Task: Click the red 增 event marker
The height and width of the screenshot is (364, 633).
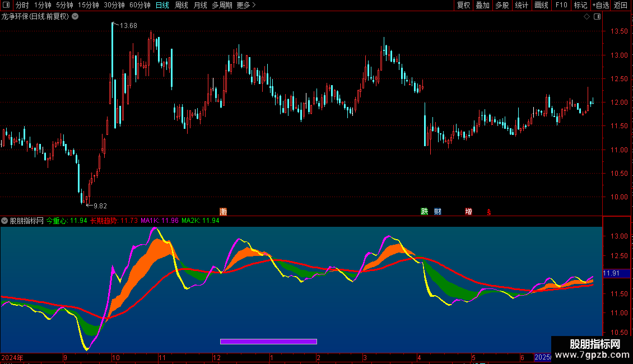Action: pyautogui.click(x=468, y=212)
